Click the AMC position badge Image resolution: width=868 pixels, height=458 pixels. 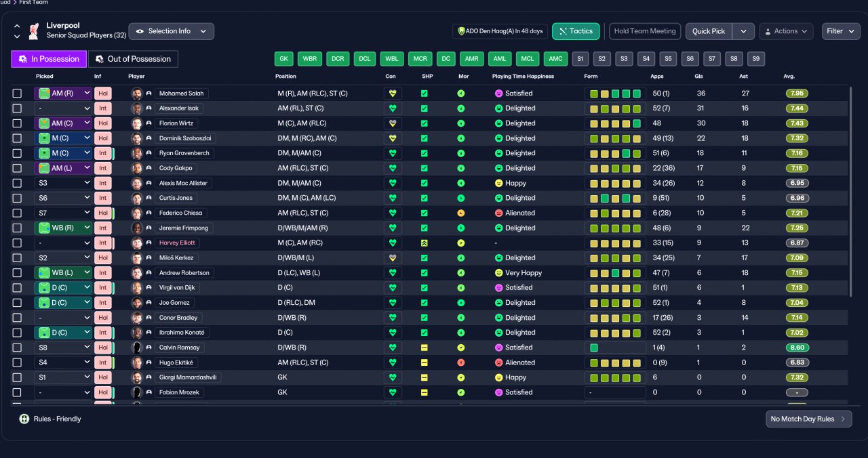pos(556,59)
